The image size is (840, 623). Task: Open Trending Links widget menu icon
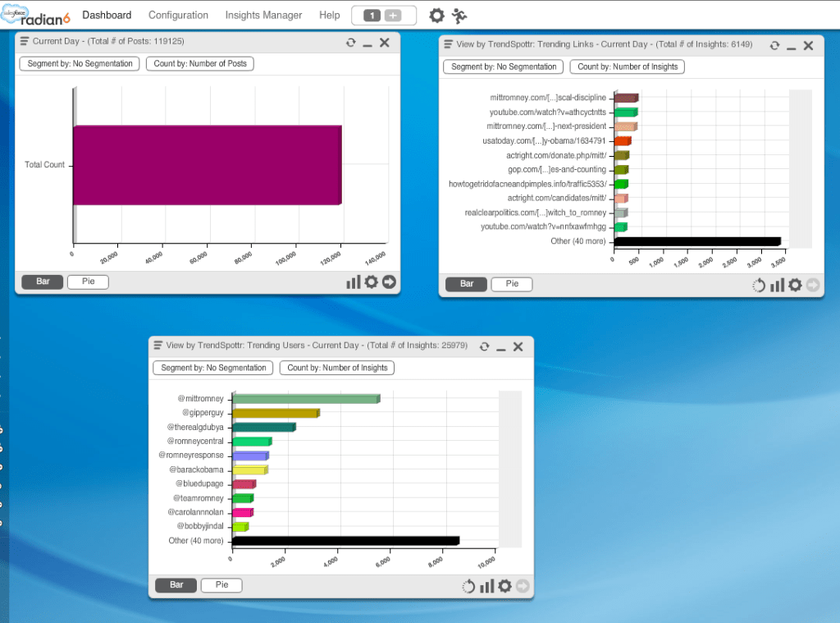(449, 44)
